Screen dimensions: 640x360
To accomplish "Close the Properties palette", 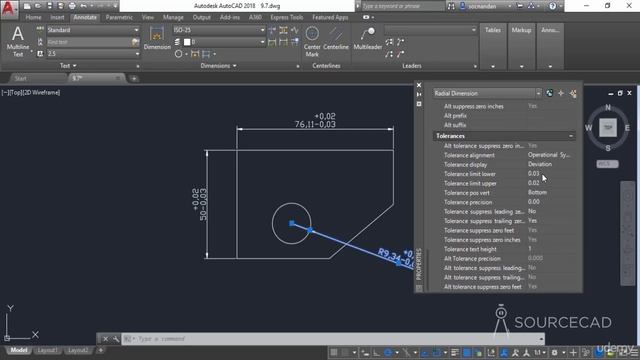I will (419, 85).
